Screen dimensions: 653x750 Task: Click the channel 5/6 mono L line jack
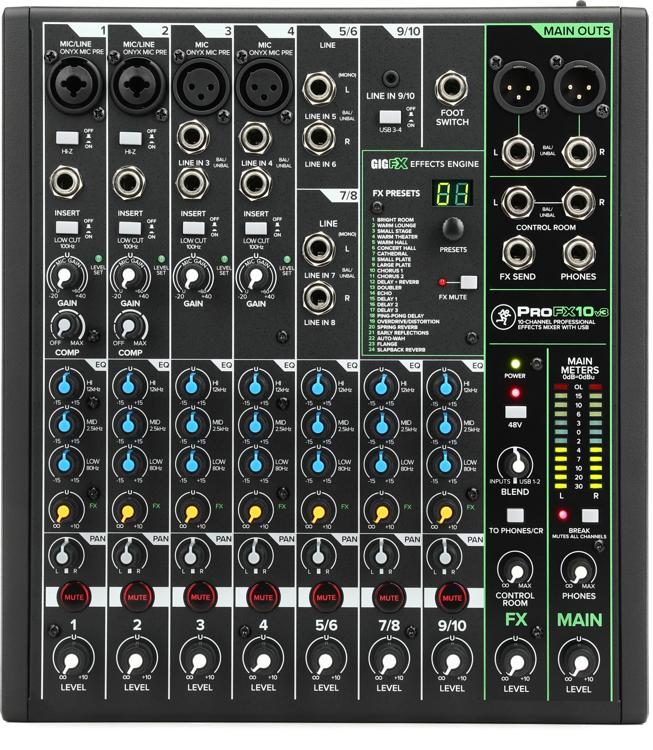pos(319,88)
